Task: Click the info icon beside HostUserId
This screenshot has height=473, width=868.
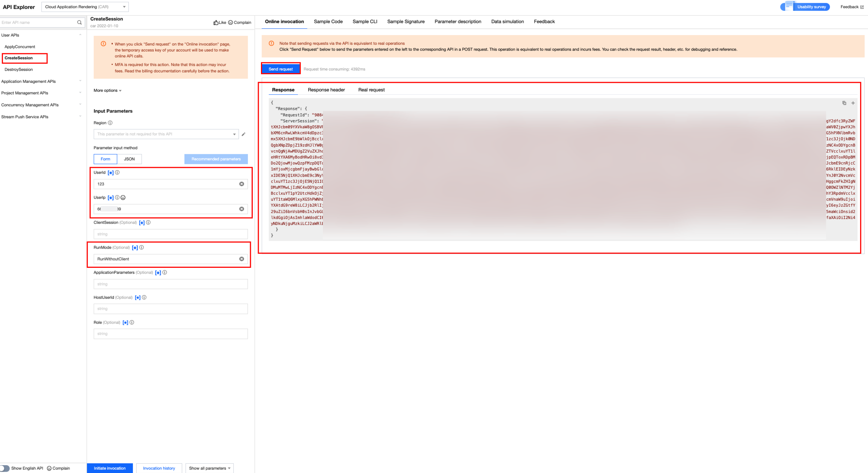Action: pyautogui.click(x=144, y=297)
